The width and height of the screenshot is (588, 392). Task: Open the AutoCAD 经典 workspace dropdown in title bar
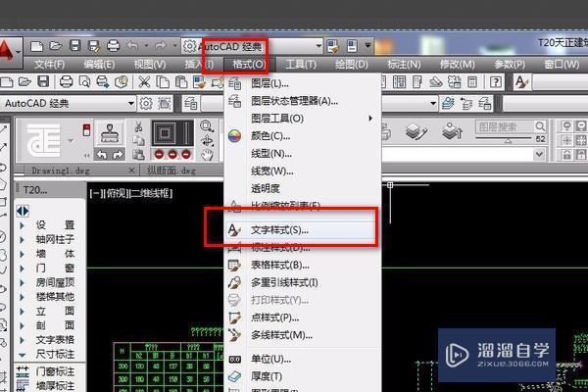318,46
